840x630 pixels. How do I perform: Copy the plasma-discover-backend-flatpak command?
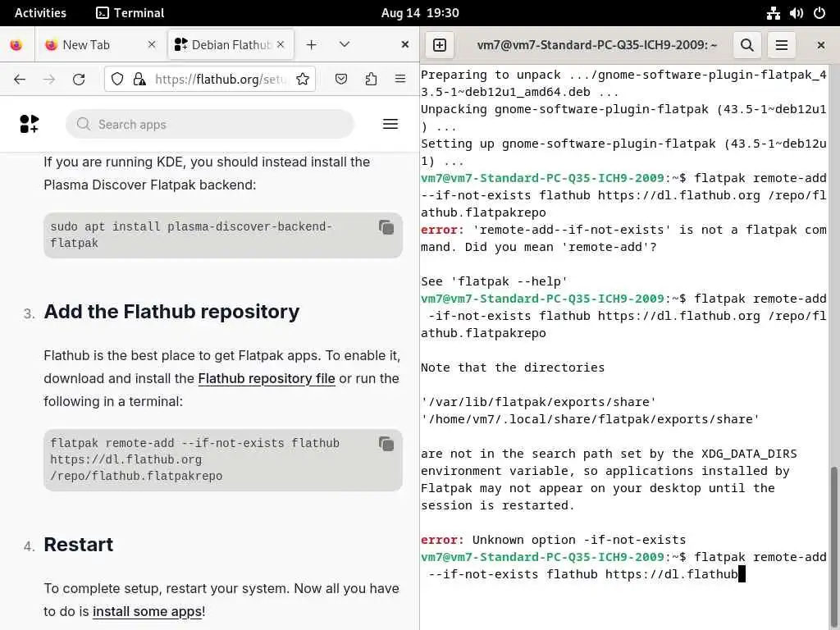coord(386,227)
